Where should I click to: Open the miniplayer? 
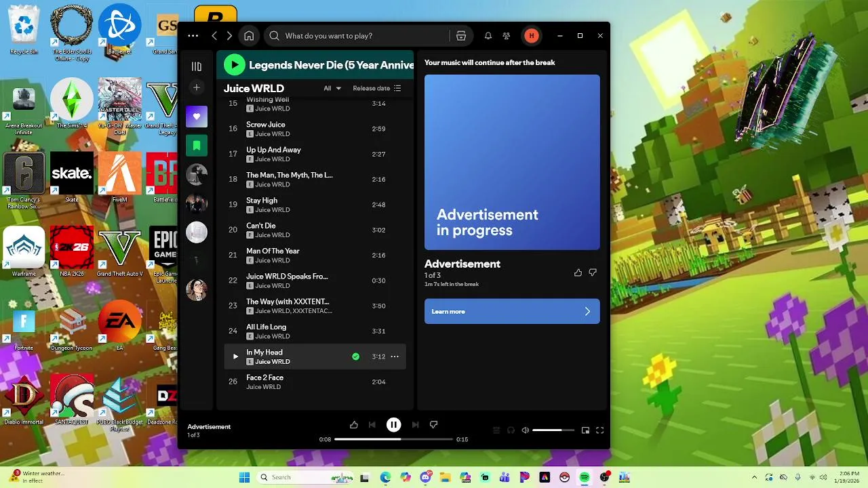[585, 430]
